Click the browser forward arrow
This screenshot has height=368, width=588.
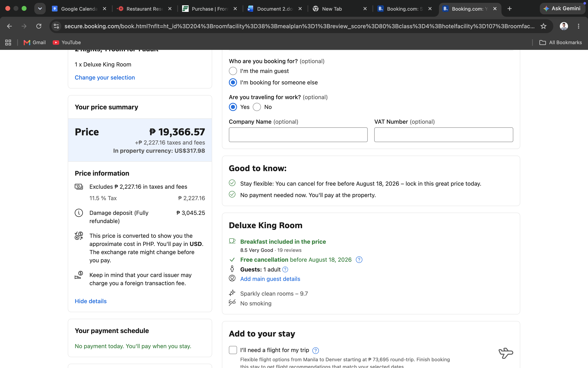coord(24,26)
